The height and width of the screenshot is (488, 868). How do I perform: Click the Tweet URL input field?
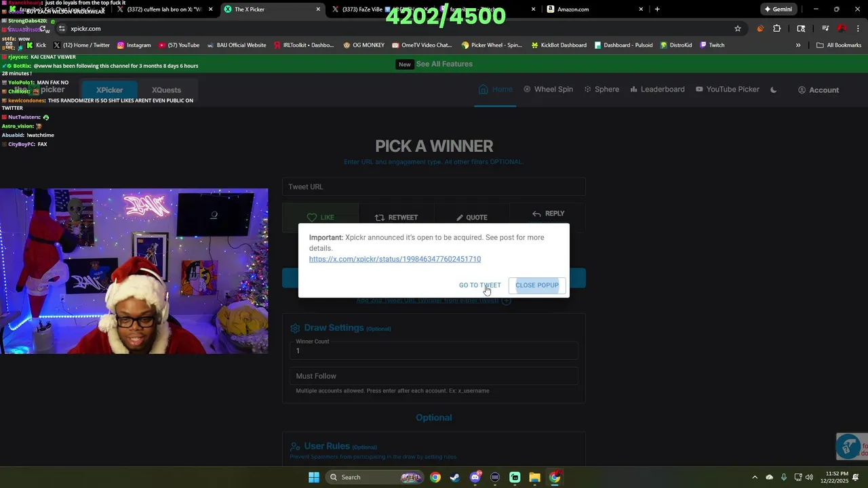434,187
